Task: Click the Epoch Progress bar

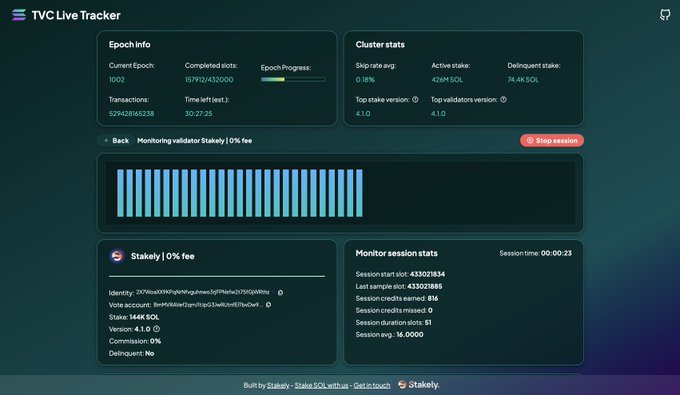Action: point(293,79)
